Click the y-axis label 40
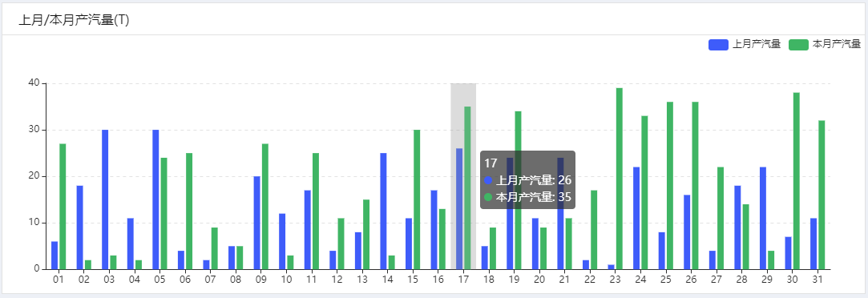868x298 pixels. coord(34,83)
